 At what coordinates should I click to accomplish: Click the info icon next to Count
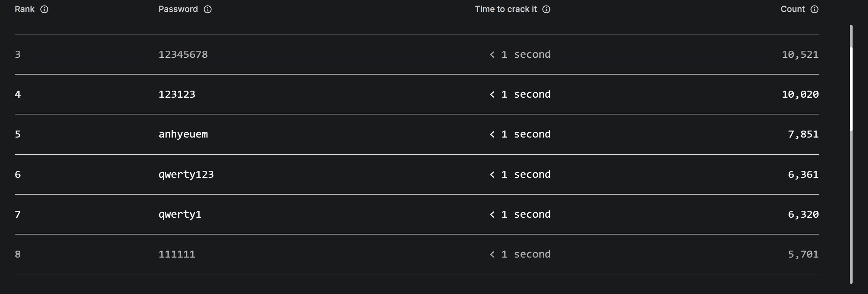coord(814,9)
